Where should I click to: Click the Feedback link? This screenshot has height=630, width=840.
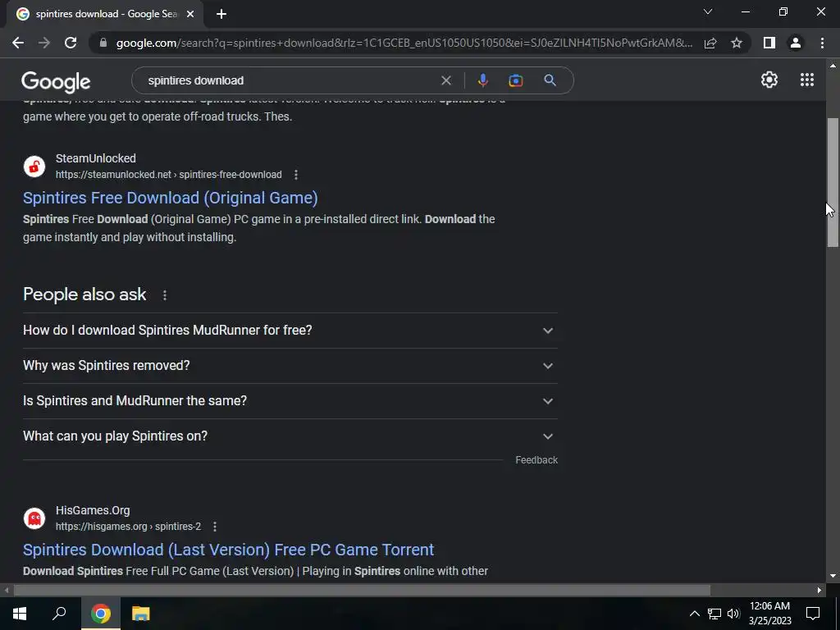click(x=536, y=460)
